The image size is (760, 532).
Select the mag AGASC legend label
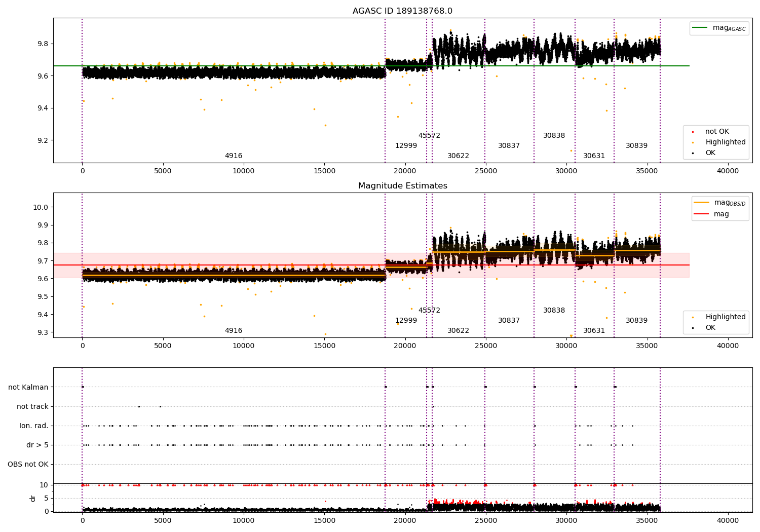tap(729, 28)
